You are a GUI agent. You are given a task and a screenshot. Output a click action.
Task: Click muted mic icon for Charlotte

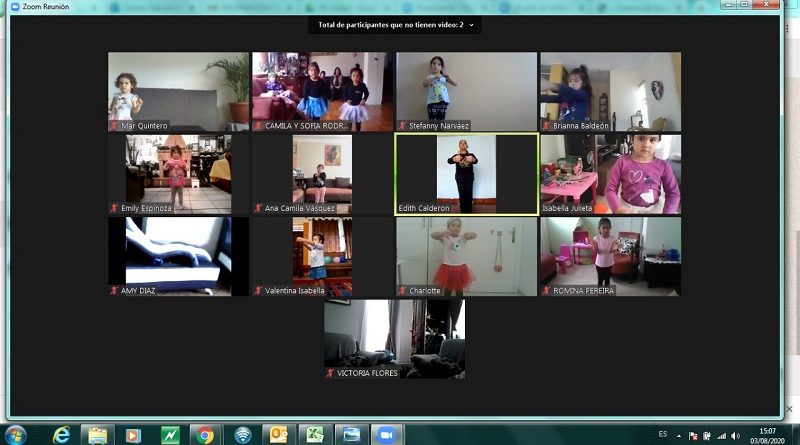coord(402,291)
